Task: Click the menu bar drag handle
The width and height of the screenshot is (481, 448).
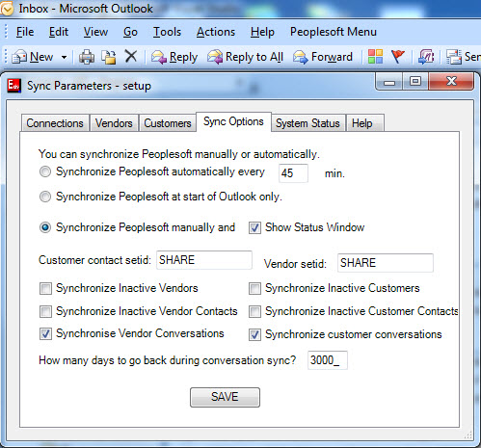Action: (6, 32)
